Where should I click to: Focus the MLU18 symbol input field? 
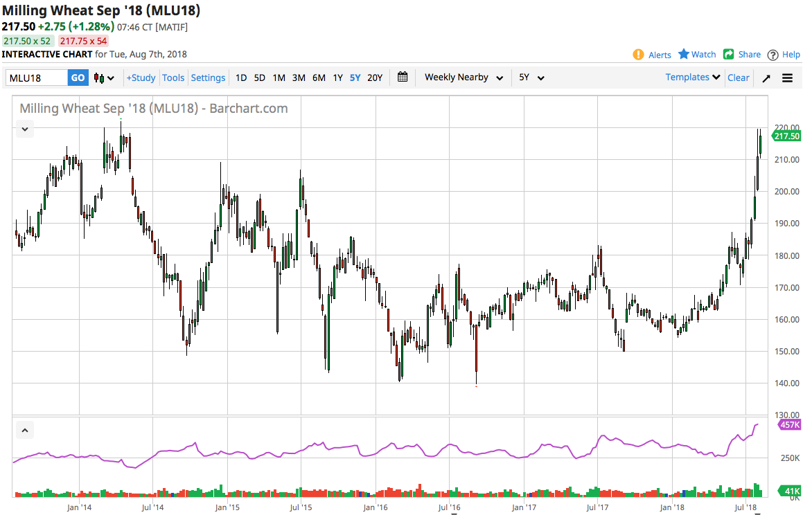pos(36,78)
